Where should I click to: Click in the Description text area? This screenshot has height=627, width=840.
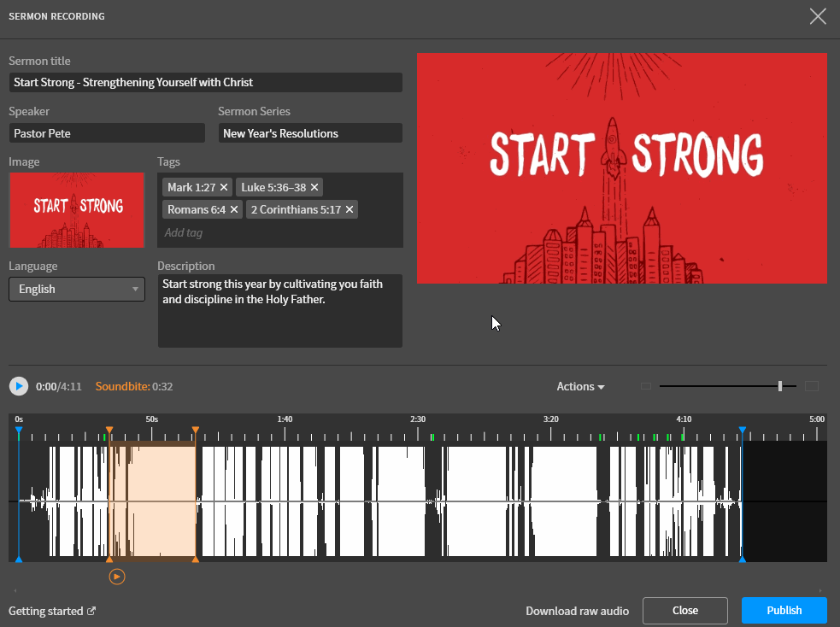click(x=280, y=311)
